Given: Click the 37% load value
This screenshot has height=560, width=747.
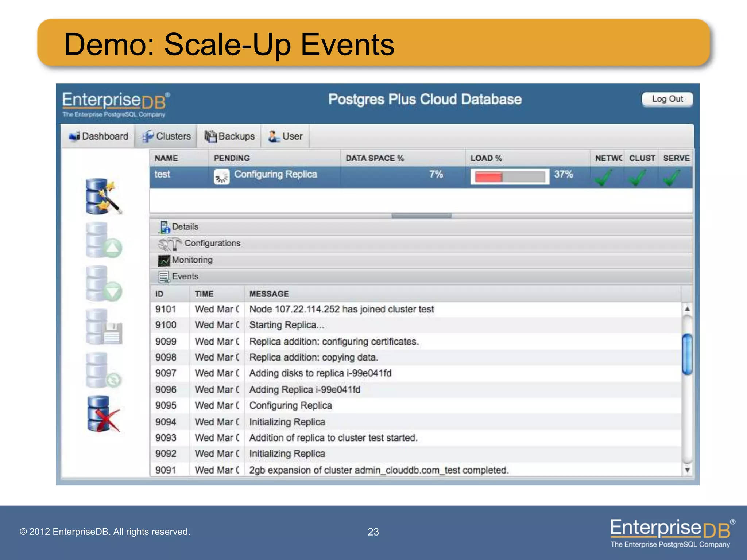Looking at the screenshot, I should (564, 174).
